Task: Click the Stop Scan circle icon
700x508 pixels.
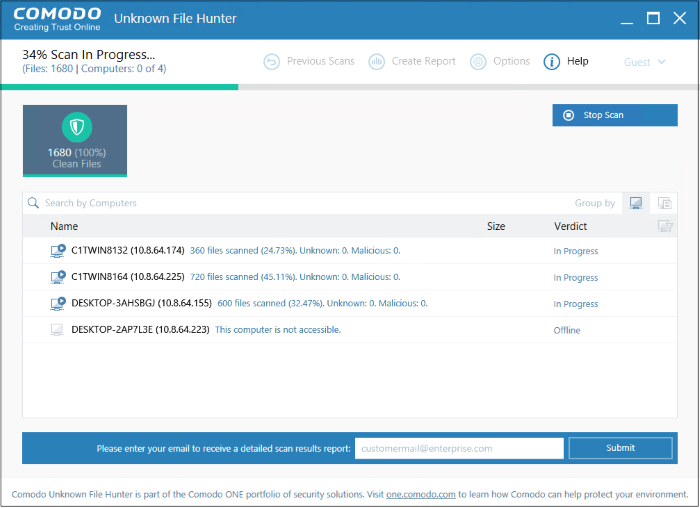Action: point(568,115)
